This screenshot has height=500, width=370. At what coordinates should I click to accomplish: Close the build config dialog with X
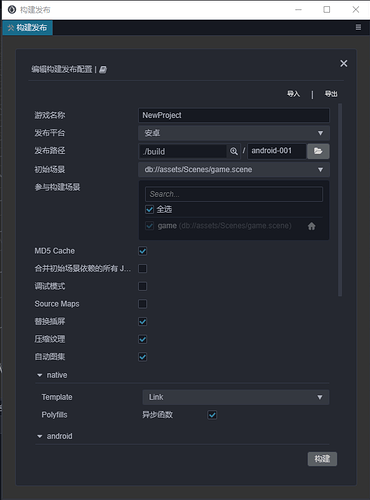click(x=344, y=63)
